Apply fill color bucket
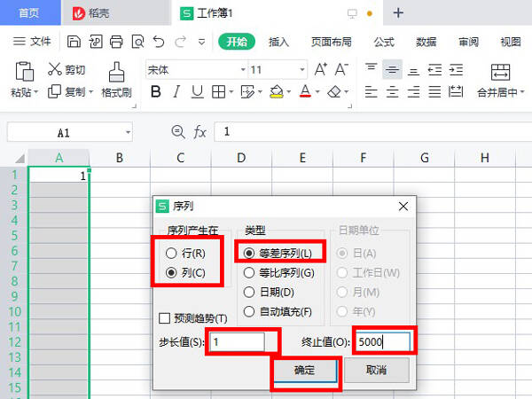 [277, 91]
